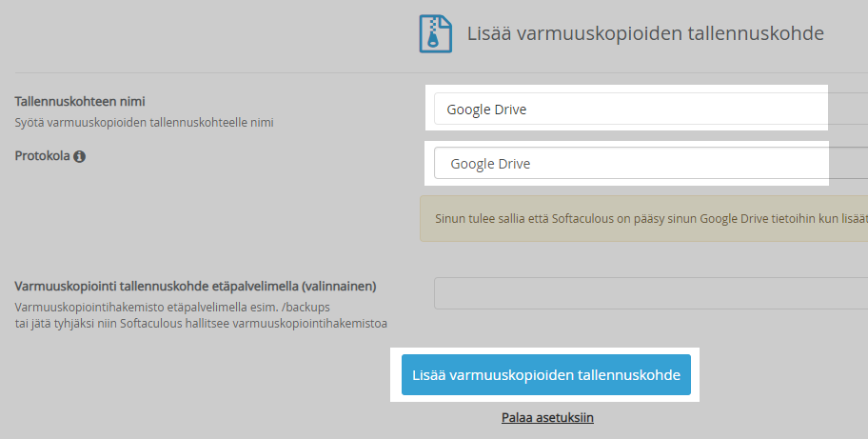Click the Softaculous Google Drive access notice
Screen dimensions: 868x439
click(643, 218)
